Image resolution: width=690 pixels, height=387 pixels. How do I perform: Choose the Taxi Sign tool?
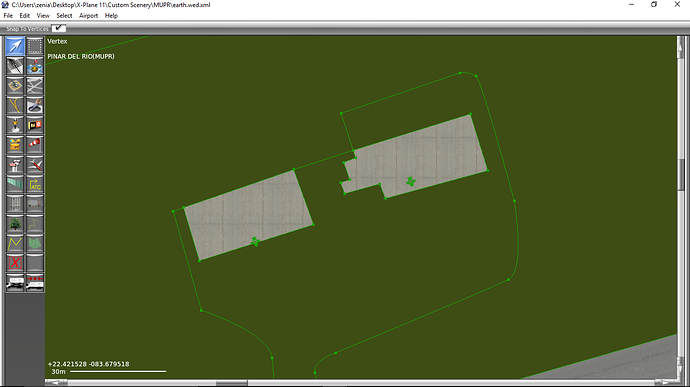35,125
